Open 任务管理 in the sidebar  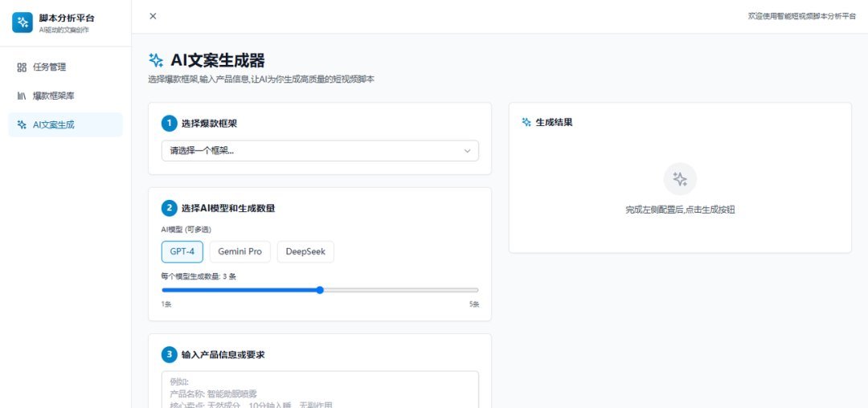(65, 67)
